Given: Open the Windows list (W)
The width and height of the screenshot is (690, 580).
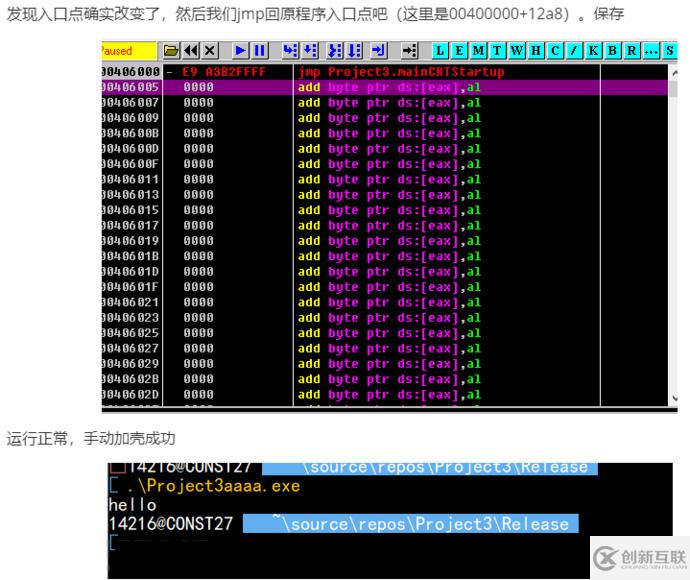Looking at the screenshot, I should pos(517,51).
